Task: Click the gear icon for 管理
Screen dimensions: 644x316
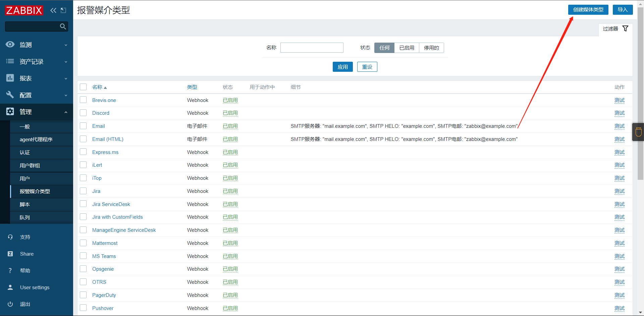Action: pos(10,112)
